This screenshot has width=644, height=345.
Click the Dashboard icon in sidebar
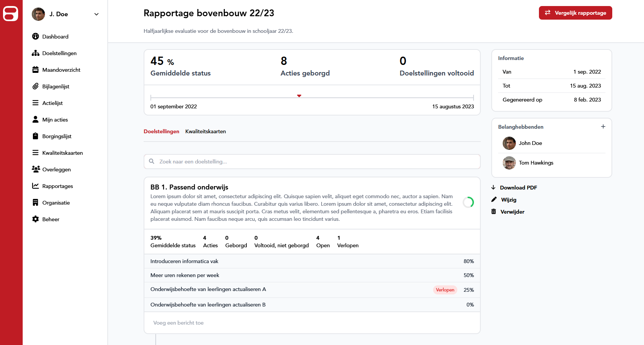(x=36, y=37)
